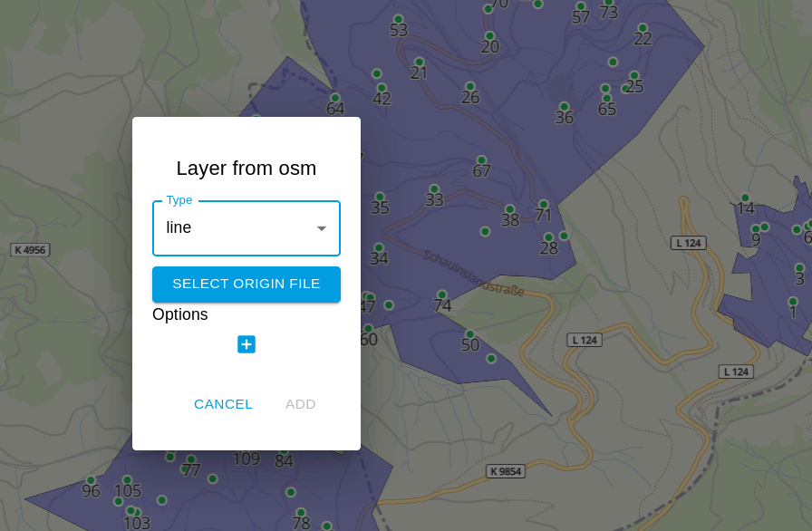Open the Type dropdown showing 'line'
Viewport: 812px width, 531px height.
coord(246,228)
